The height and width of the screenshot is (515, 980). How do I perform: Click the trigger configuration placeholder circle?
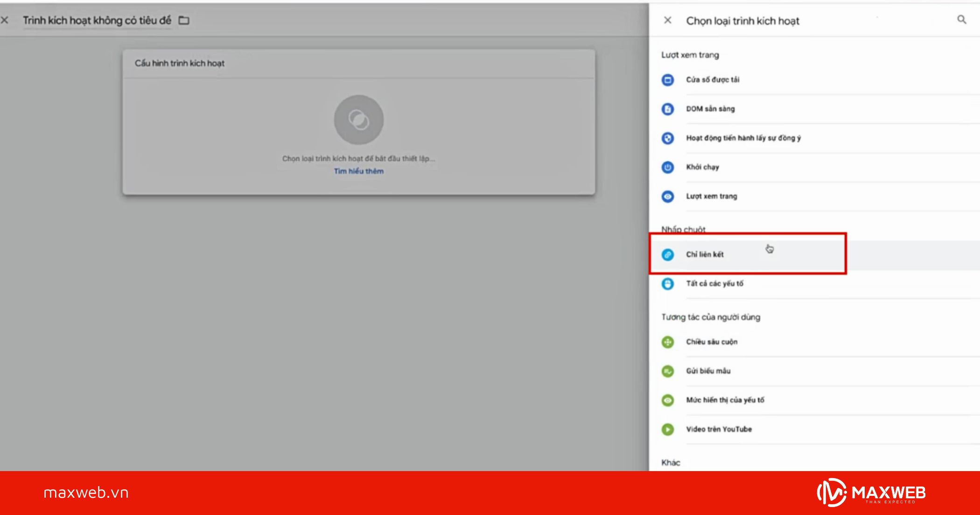tap(358, 120)
